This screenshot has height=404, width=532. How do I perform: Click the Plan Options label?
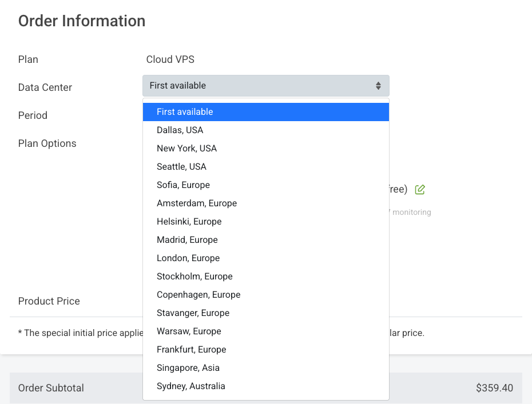47,143
